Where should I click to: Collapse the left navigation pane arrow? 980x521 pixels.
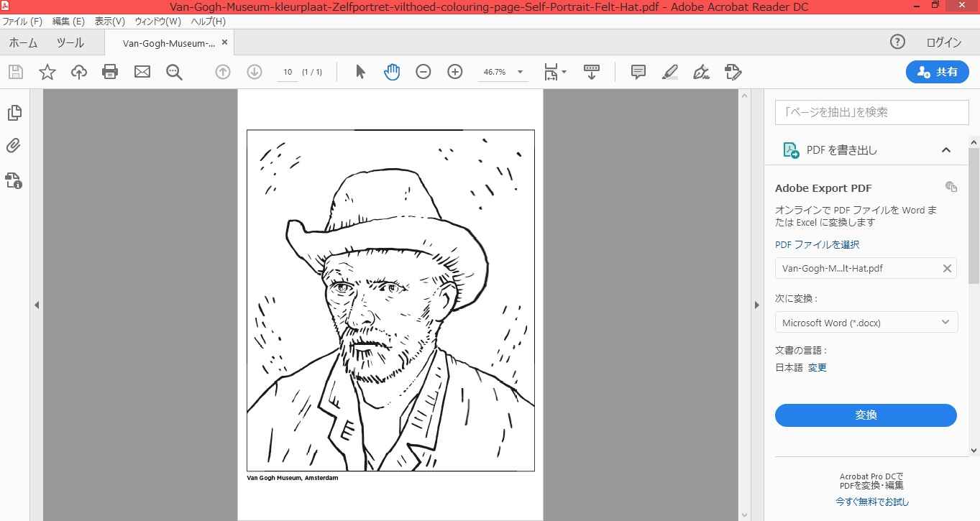tap(37, 305)
